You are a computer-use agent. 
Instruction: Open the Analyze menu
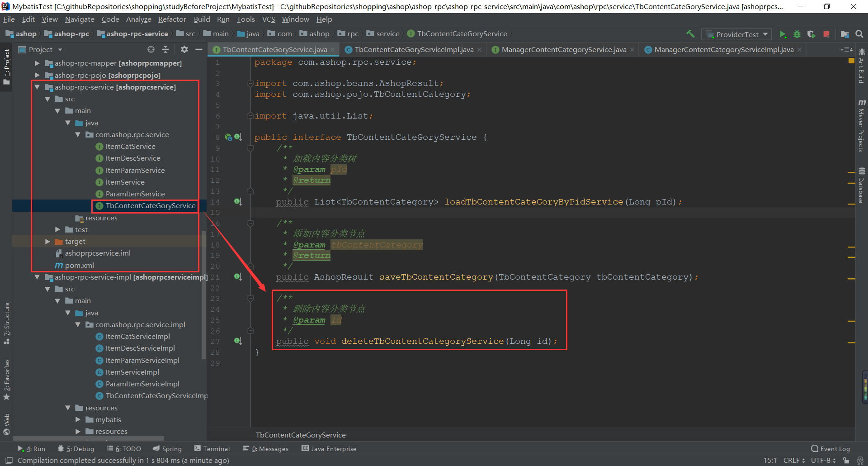point(139,19)
